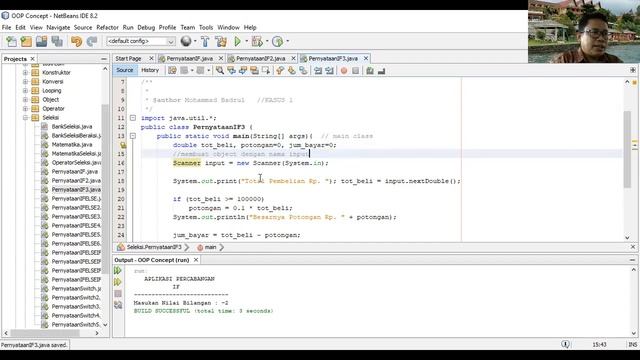Click the Projects panel horizontal scrollbar

point(45,333)
